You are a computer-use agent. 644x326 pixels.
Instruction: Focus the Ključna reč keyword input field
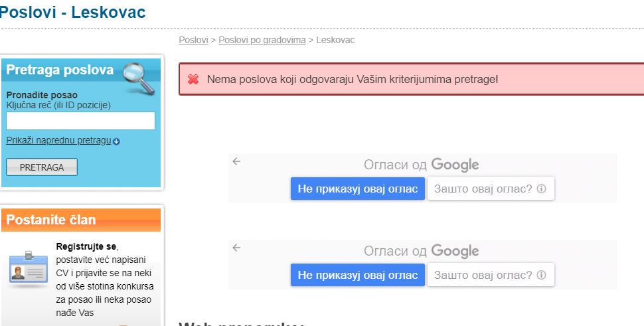(x=80, y=121)
